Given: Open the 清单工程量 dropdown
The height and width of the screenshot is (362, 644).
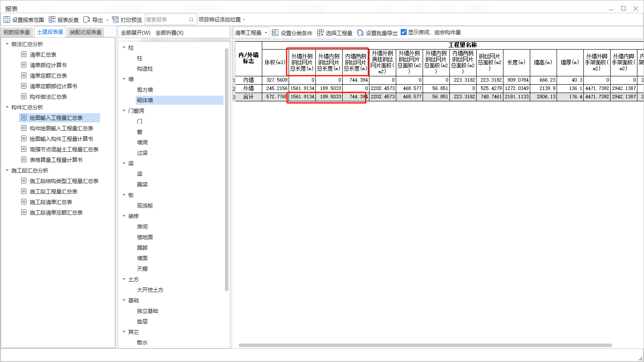Looking at the screenshot, I should [251, 33].
